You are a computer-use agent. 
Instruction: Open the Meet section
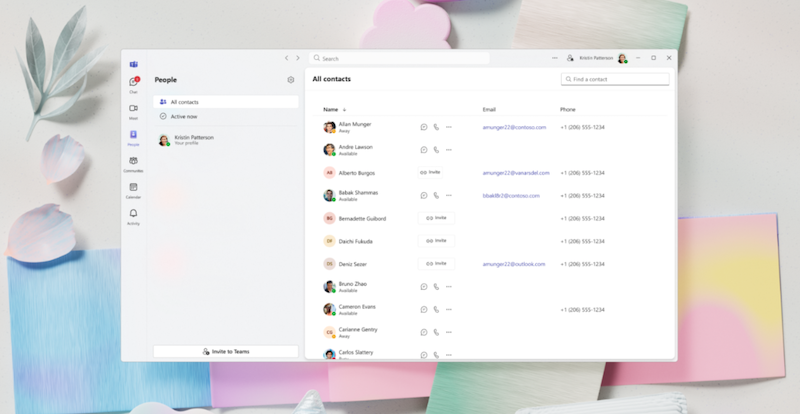(x=133, y=110)
